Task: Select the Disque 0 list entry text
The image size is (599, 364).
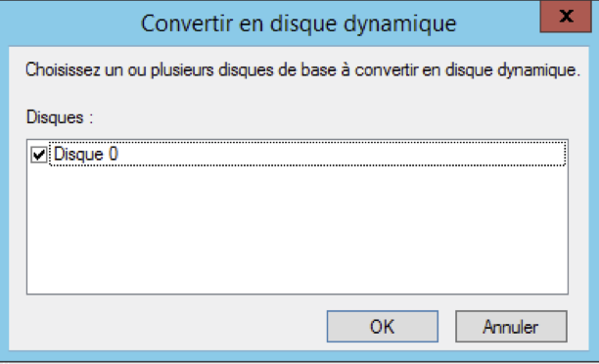Action: point(85,155)
